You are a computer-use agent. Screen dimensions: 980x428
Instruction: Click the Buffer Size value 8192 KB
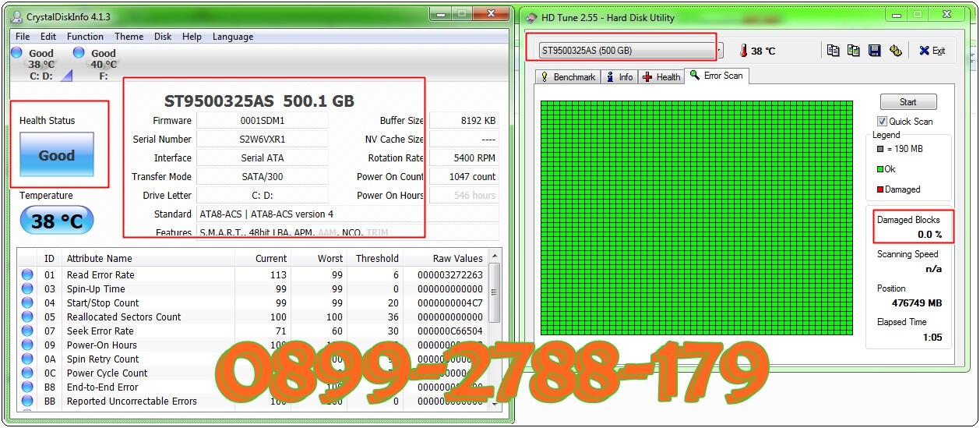pyautogui.click(x=464, y=121)
